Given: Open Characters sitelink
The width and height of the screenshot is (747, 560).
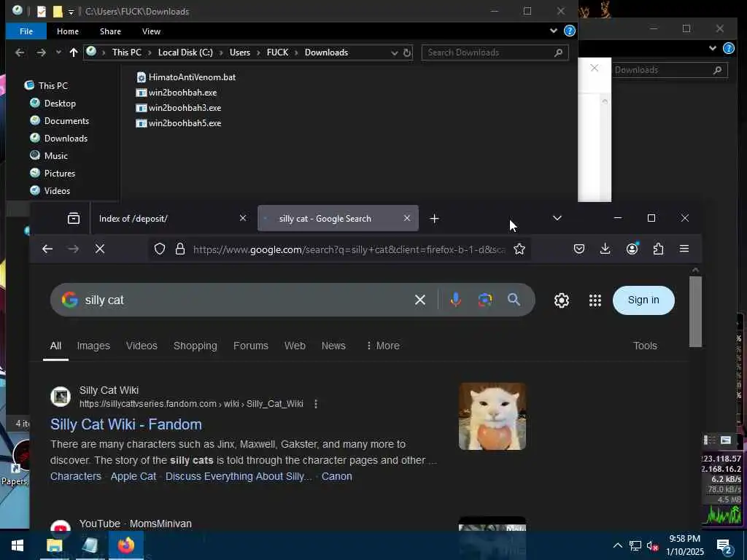Looking at the screenshot, I should (x=76, y=476).
